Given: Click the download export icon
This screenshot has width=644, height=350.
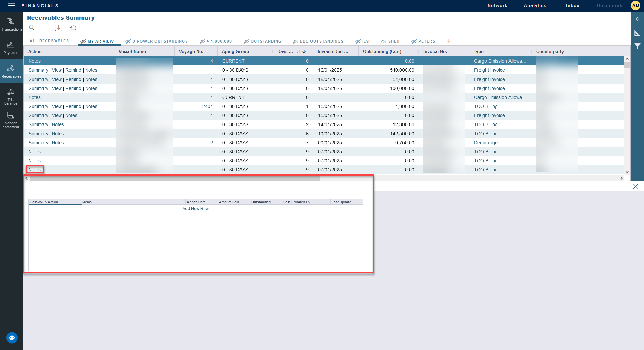Looking at the screenshot, I should [x=59, y=28].
